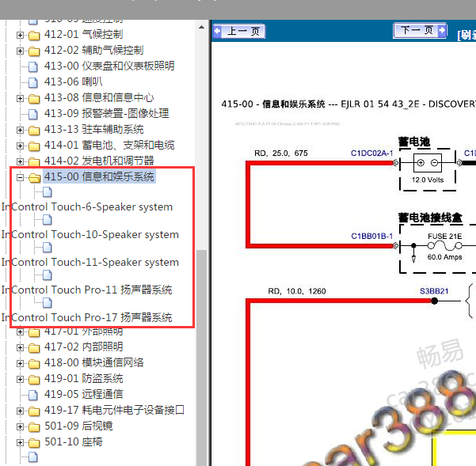
Task: Expand the 501-09 后视镜 node
Action: click(20, 426)
